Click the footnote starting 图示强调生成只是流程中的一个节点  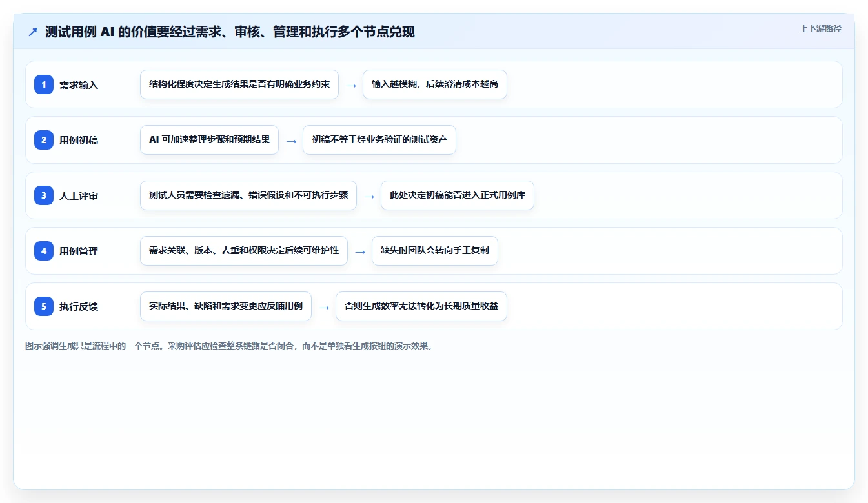[228, 346]
